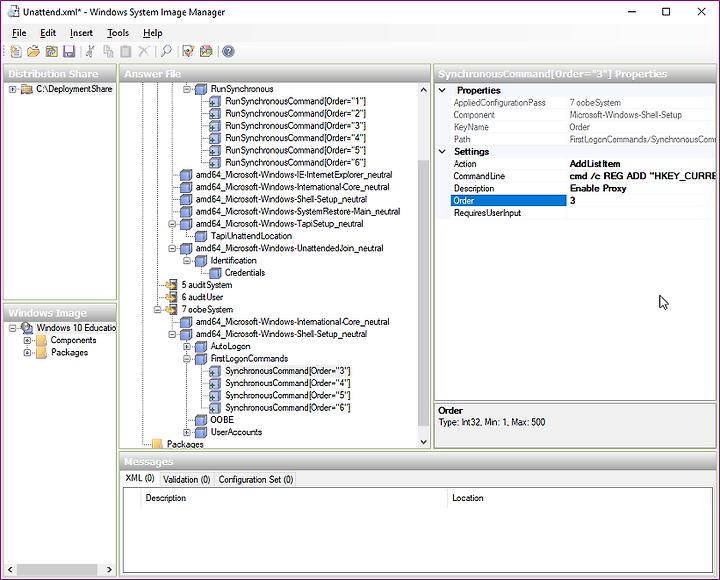The width and height of the screenshot is (720, 580).
Task: Click the Description column header in Messages
Action: click(x=294, y=498)
